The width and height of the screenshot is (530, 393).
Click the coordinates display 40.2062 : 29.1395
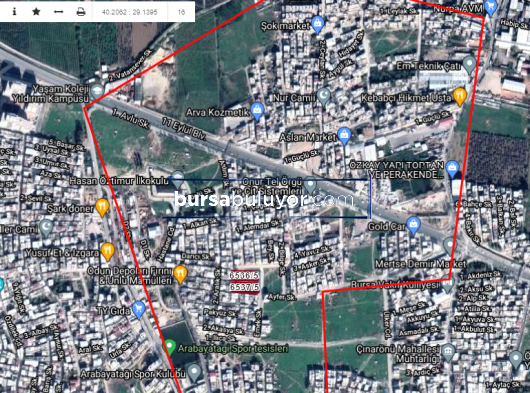coord(129,12)
